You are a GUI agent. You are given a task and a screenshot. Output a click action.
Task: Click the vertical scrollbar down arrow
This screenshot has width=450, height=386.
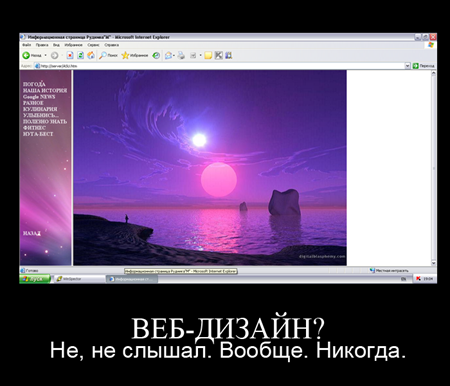[x=433, y=263]
